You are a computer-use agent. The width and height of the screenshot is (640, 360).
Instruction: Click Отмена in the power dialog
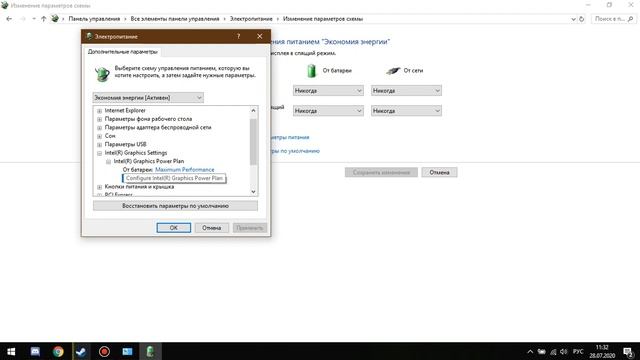click(211, 228)
